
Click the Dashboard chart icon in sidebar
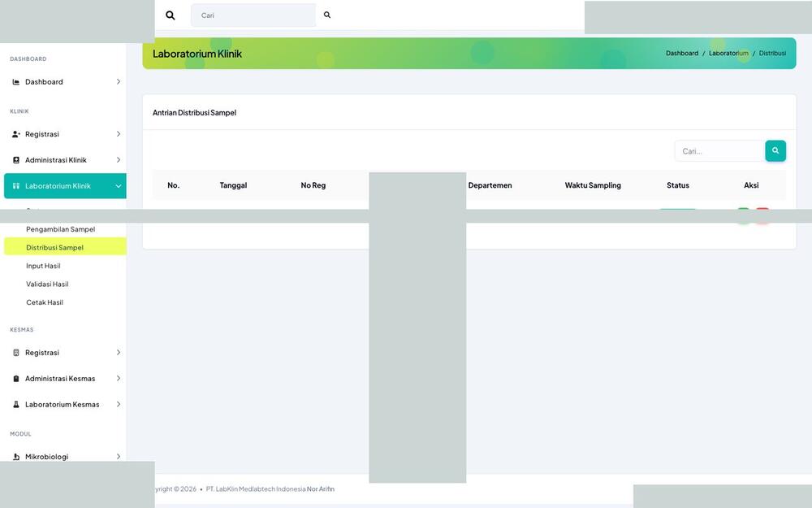pos(16,82)
